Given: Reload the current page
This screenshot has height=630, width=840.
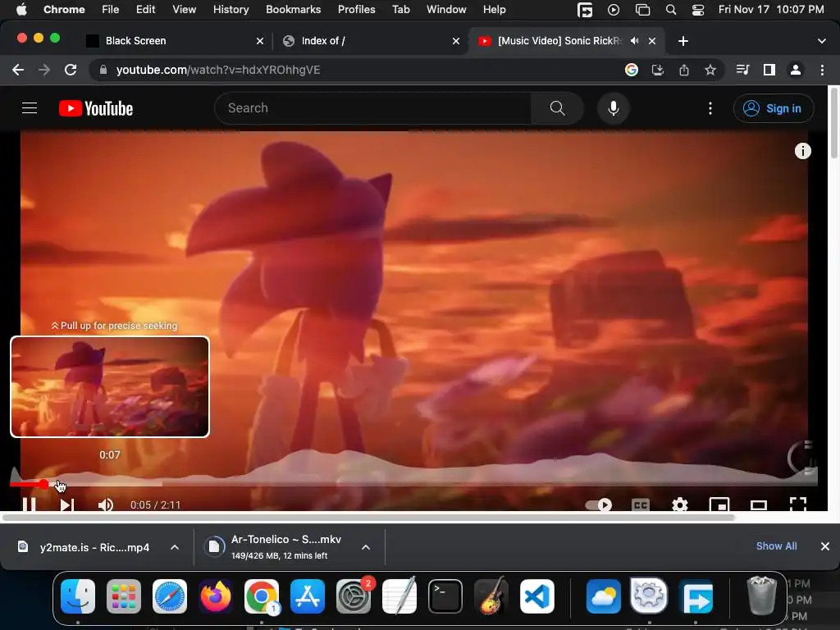Looking at the screenshot, I should click(71, 70).
